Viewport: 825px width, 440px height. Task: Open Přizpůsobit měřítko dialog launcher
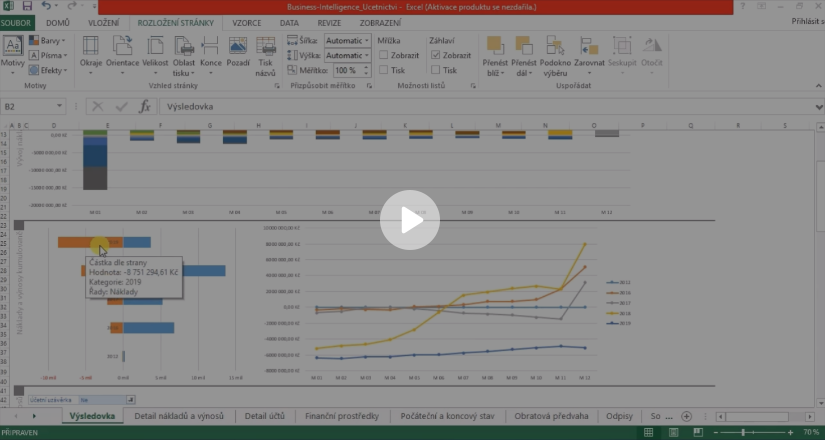tap(369, 86)
